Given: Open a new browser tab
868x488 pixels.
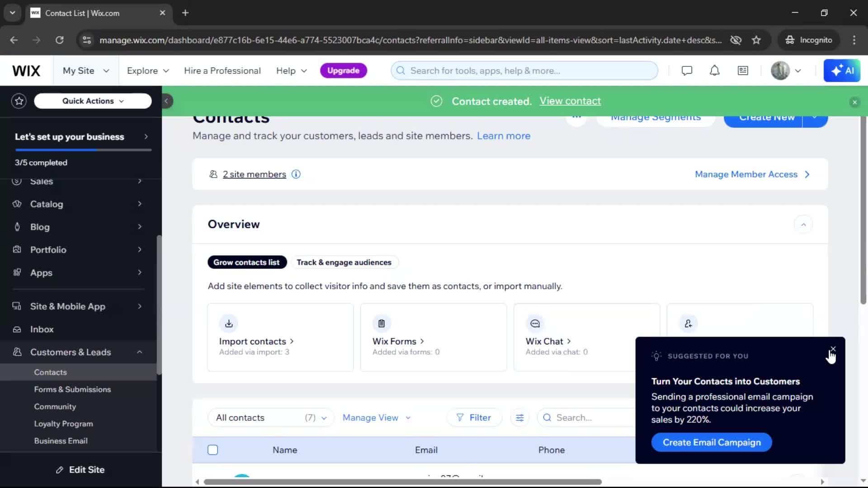Looking at the screenshot, I should (185, 13).
